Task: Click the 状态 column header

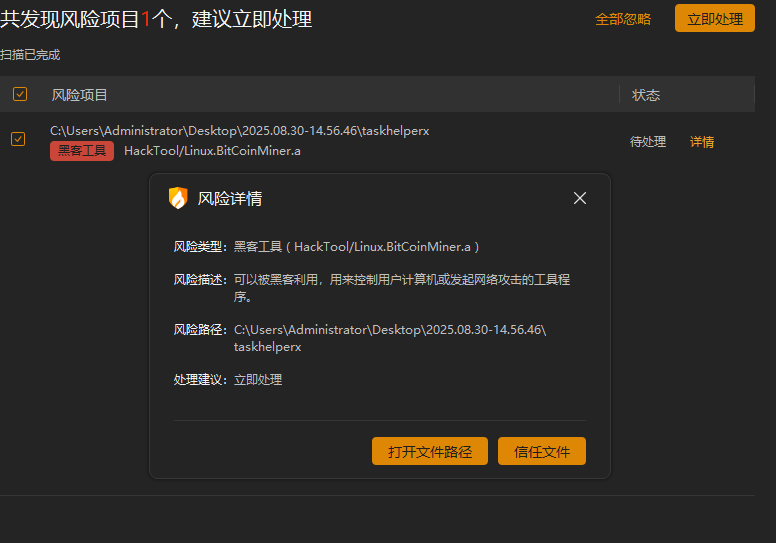Action: point(646,95)
